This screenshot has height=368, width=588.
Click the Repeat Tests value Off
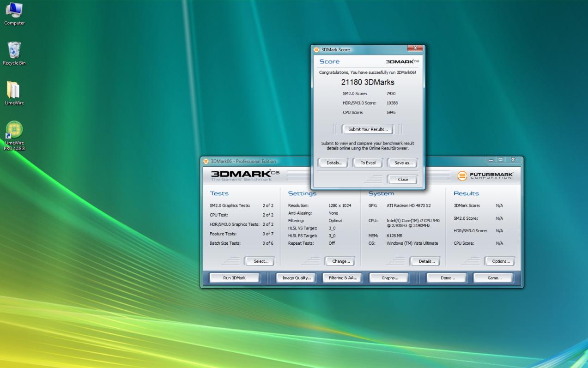point(332,243)
